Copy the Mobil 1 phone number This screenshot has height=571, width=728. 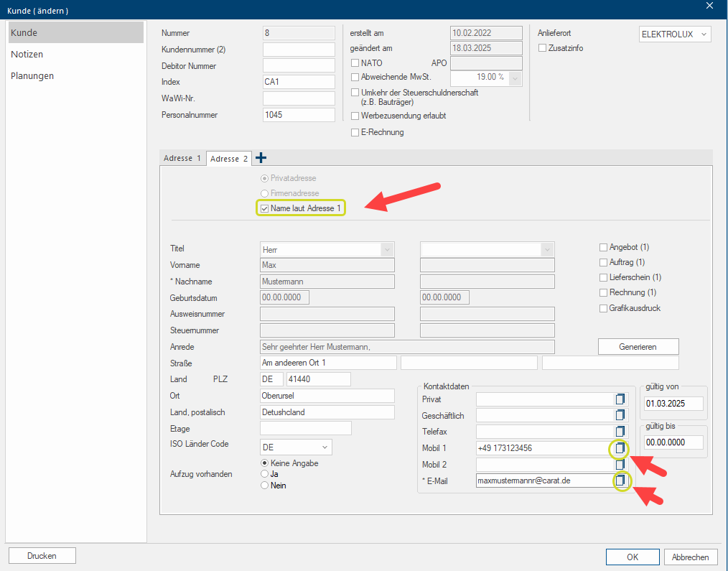[620, 448]
